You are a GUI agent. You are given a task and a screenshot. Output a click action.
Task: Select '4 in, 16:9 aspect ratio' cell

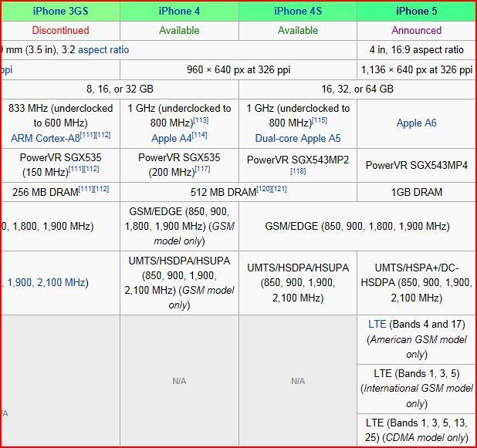[x=417, y=49]
